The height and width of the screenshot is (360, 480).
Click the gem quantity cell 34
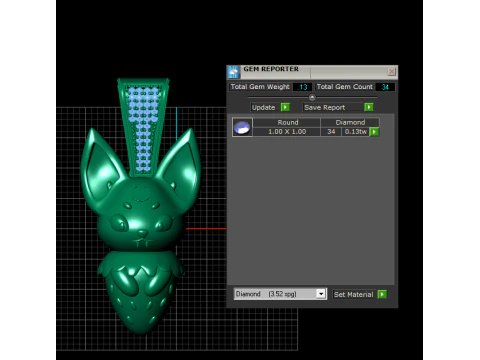pos(331,132)
